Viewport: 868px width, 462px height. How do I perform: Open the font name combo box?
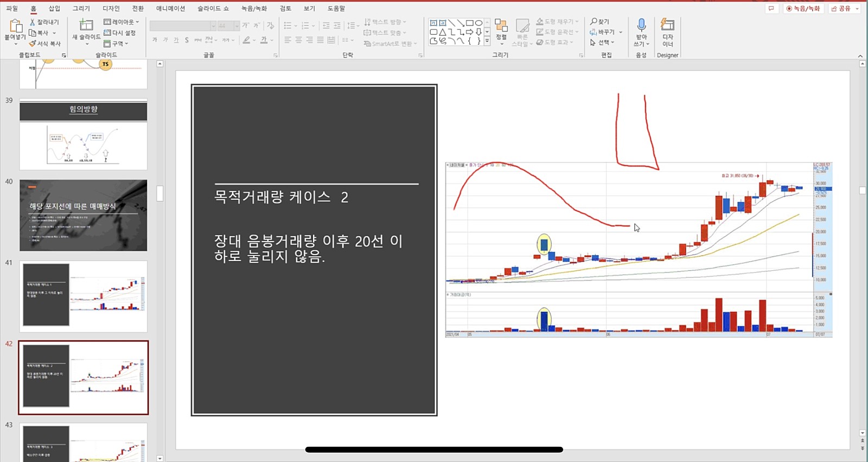(x=183, y=26)
